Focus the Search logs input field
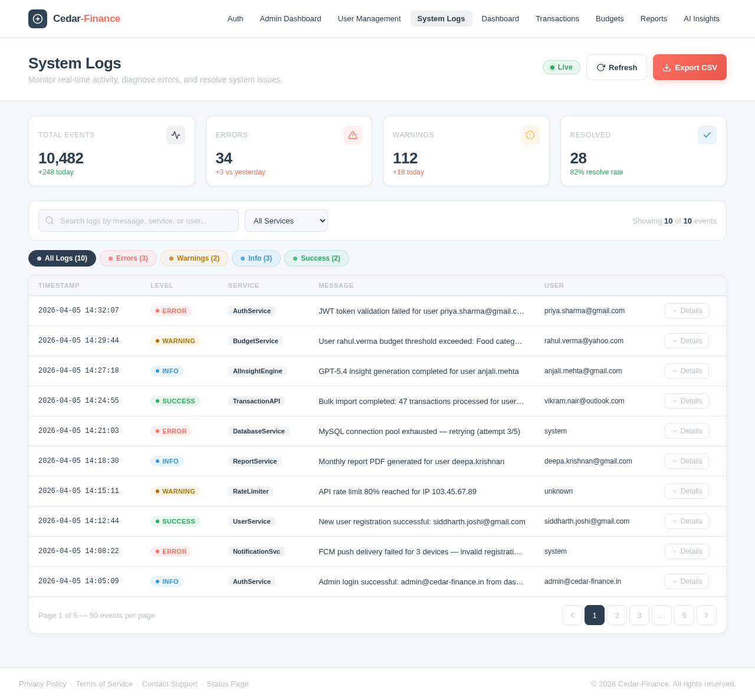The height and width of the screenshot is (700, 755). coord(139,221)
